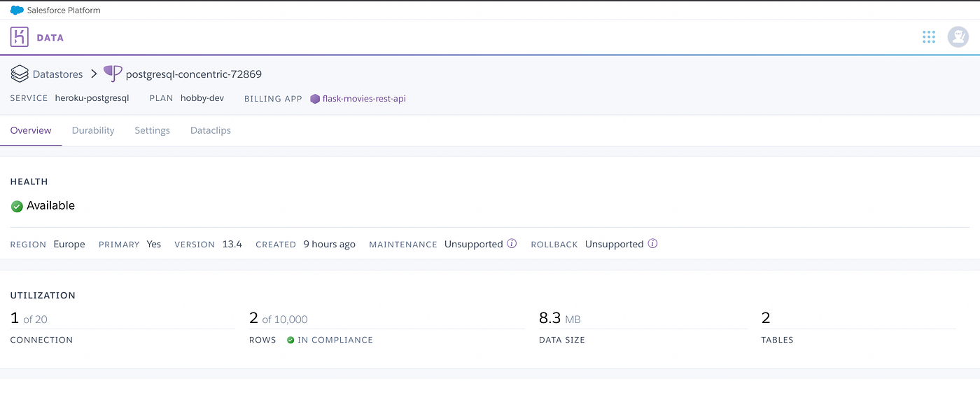Click the breadcrumb chevron separator
The image size is (980, 398).
pyautogui.click(x=93, y=74)
